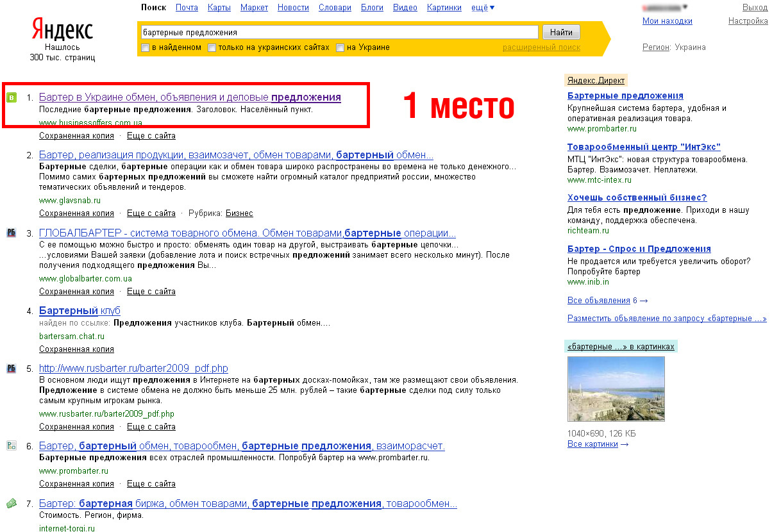Click the www.promburter ad URL promburter.ru
This screenshot has height=532, width=781.
click(602, 129)
